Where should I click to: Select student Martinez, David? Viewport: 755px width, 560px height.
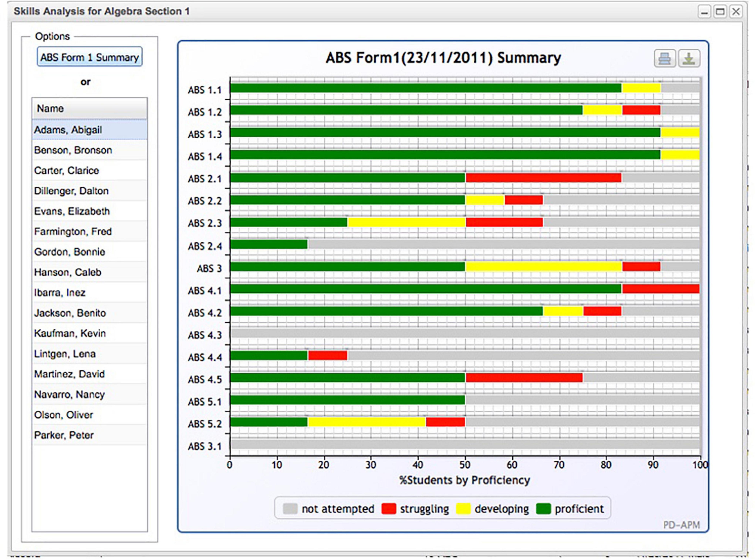[x=89, y=374]
